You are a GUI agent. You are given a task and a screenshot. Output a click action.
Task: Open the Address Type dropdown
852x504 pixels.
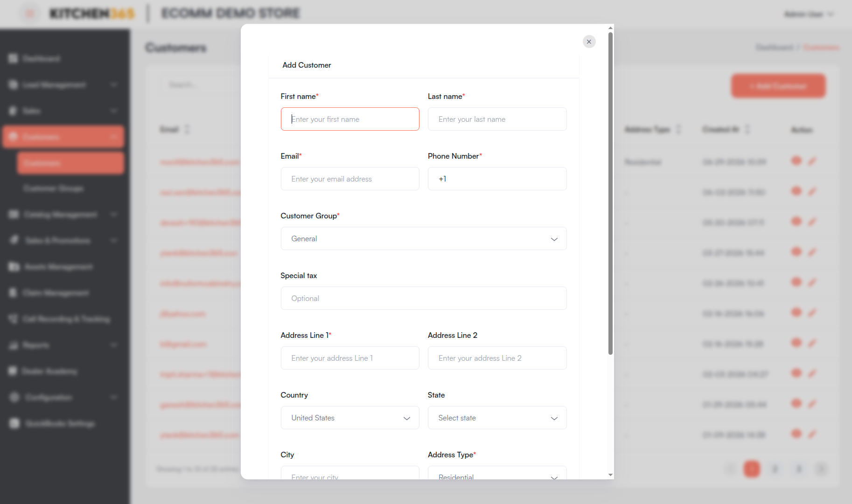[x=497, y=473]
